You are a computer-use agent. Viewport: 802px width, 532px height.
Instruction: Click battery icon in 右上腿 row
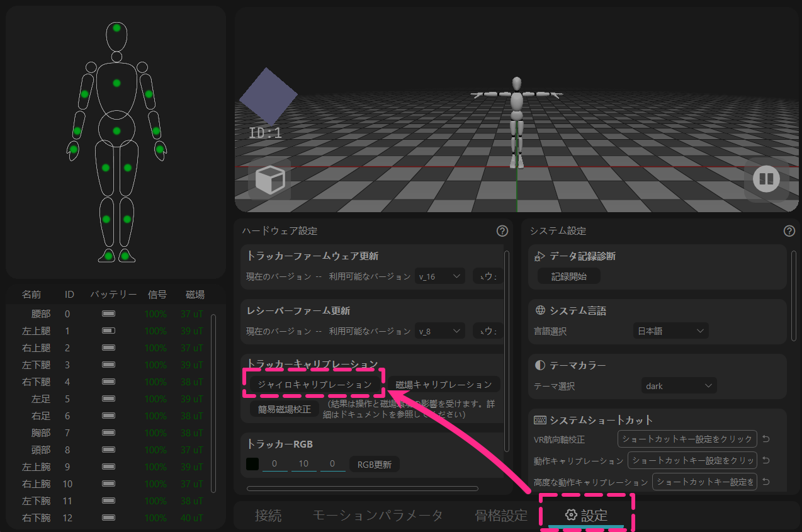[x=108, y=348]
